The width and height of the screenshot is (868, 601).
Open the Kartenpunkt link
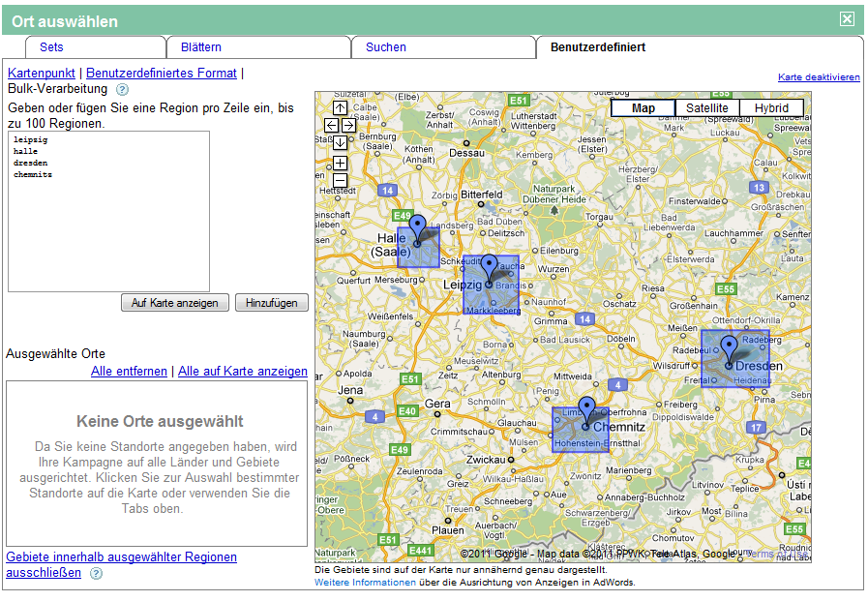[x=42, y=73]
